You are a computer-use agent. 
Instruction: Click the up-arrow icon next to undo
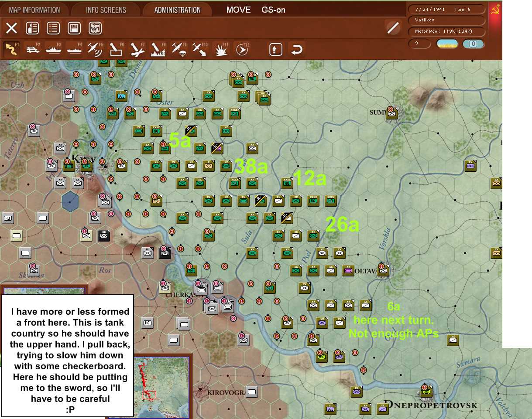(275, 49)
